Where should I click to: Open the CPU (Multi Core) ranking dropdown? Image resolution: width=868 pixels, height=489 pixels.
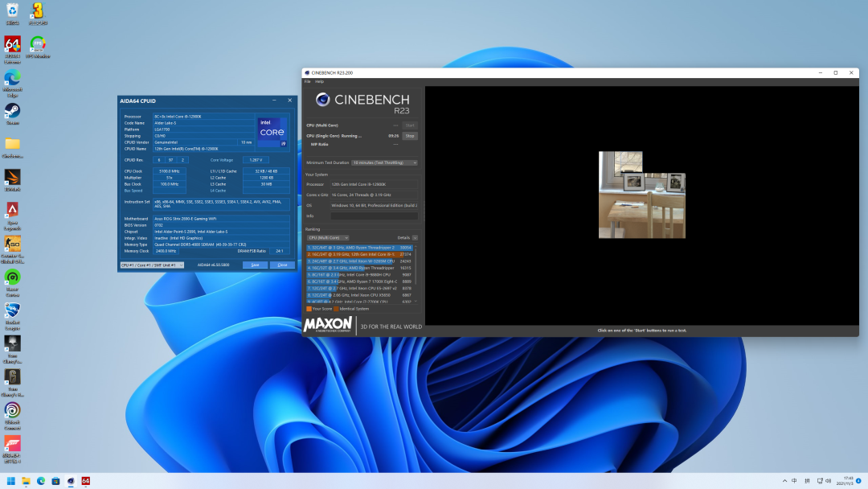pos(328,237)
